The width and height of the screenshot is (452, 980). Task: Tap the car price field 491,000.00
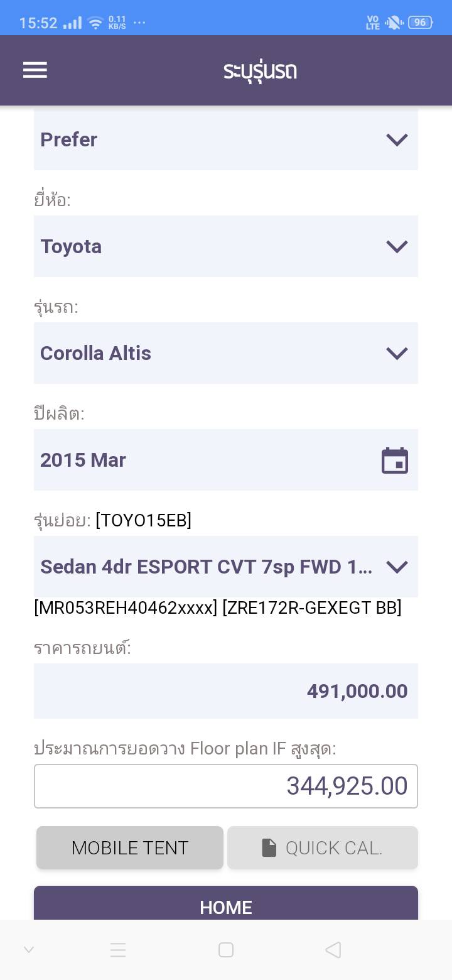(226, 691)
